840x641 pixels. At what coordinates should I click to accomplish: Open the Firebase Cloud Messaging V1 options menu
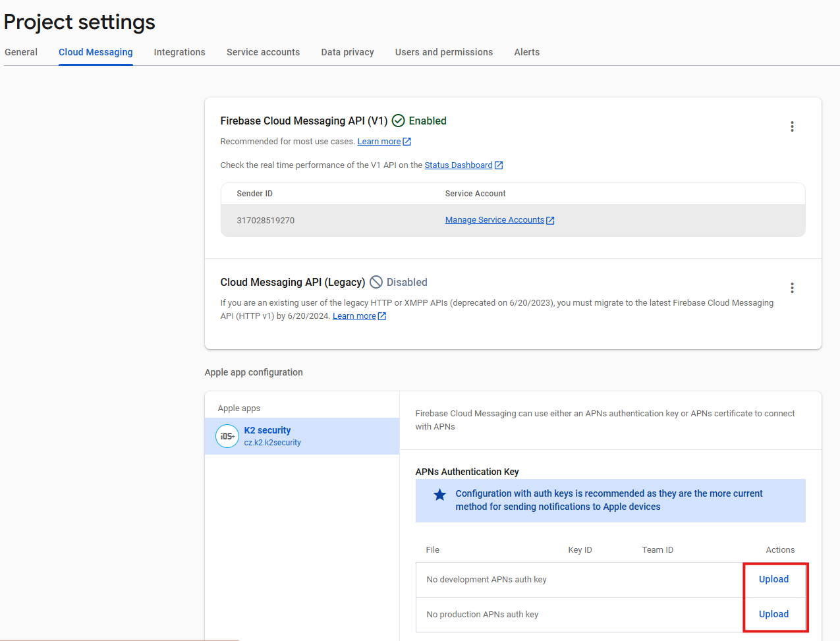coord(792,126)
